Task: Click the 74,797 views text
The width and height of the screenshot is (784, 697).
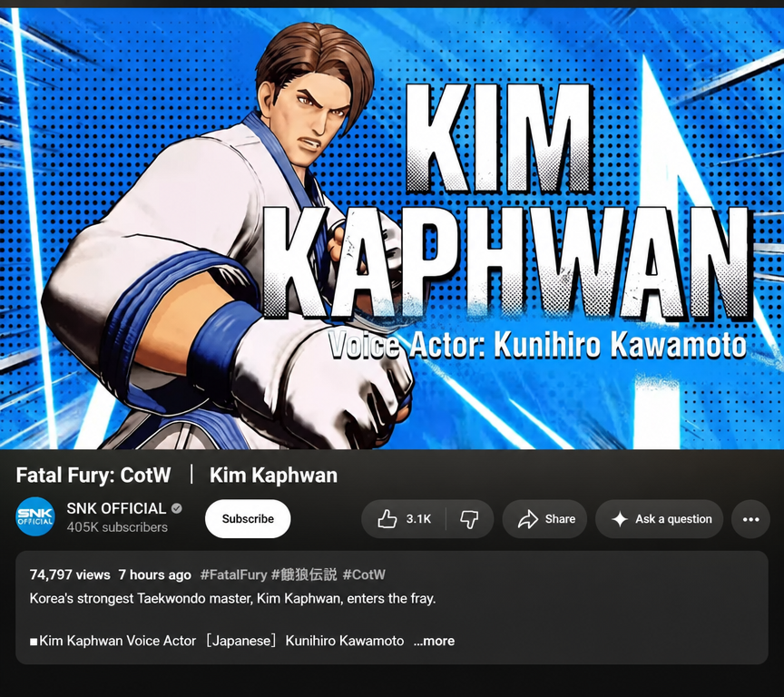Action: click(x=70, y=575)
